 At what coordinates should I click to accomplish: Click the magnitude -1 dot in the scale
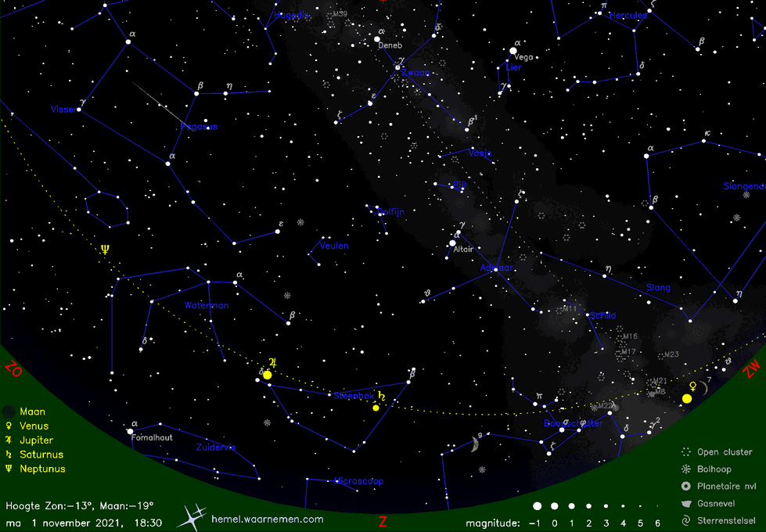tap(537, 506)
